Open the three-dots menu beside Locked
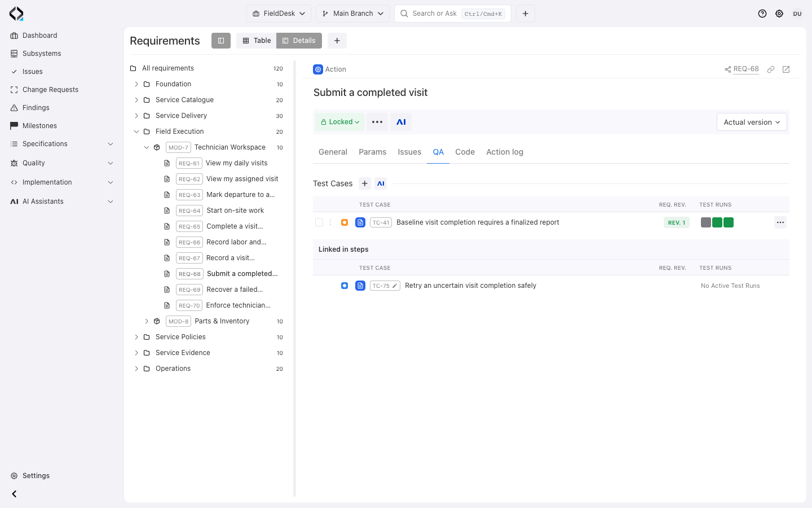This screenshot has width=812, height=508. tap(377, 122)
